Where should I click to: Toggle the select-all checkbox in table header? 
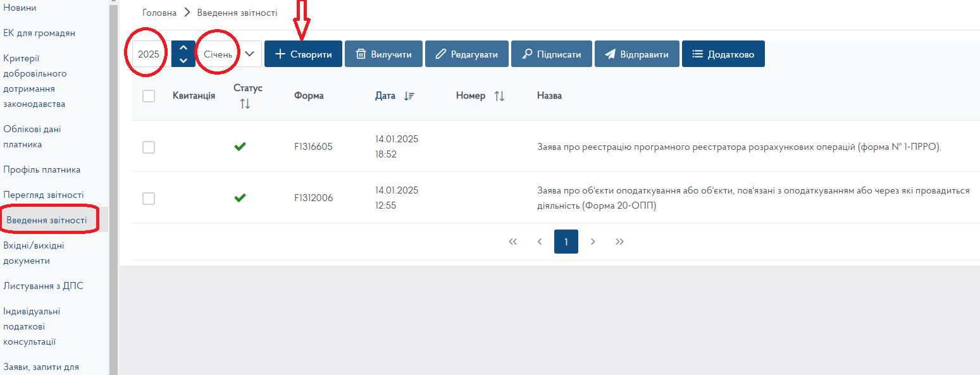(x=149, y=96)
